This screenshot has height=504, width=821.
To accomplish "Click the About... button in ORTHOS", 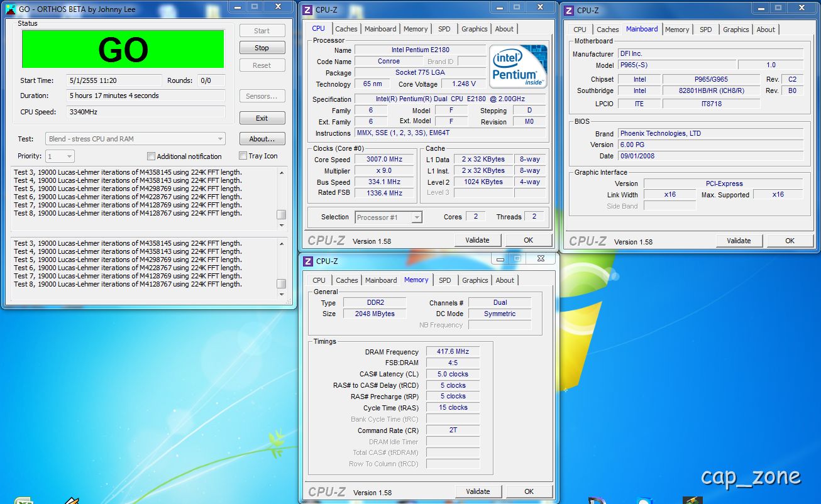I will [262, 139].
